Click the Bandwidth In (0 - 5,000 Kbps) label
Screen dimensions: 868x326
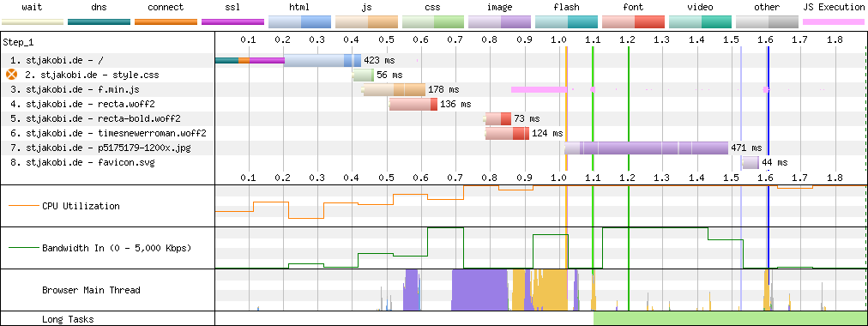[x=117, y=248]
